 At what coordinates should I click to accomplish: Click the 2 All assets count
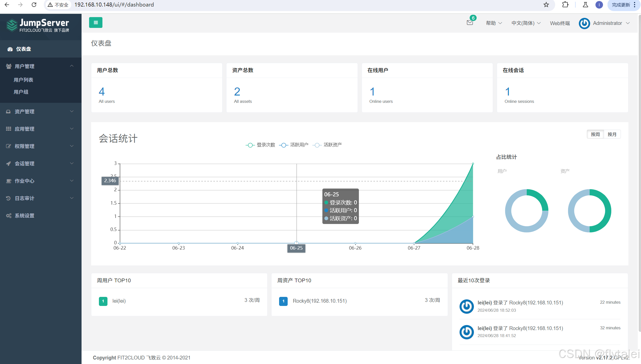pyautogui.click(x=237, y=92)
